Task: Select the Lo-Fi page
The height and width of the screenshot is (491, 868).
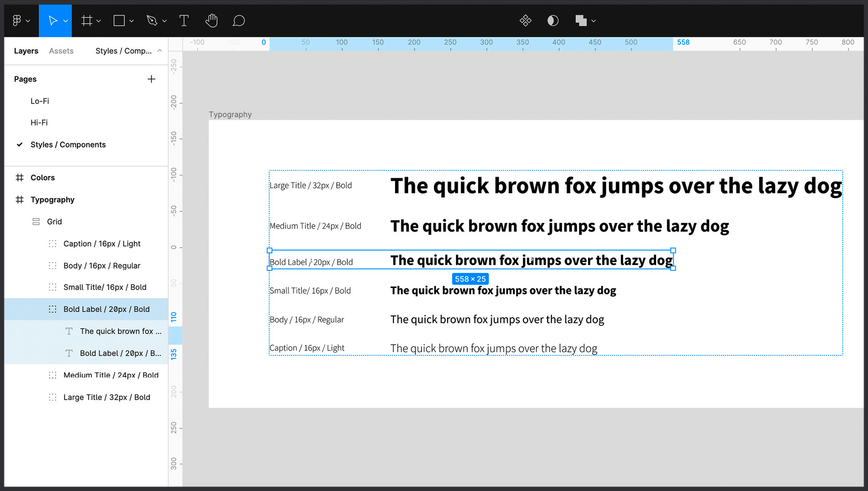Action: pos(39,100)
